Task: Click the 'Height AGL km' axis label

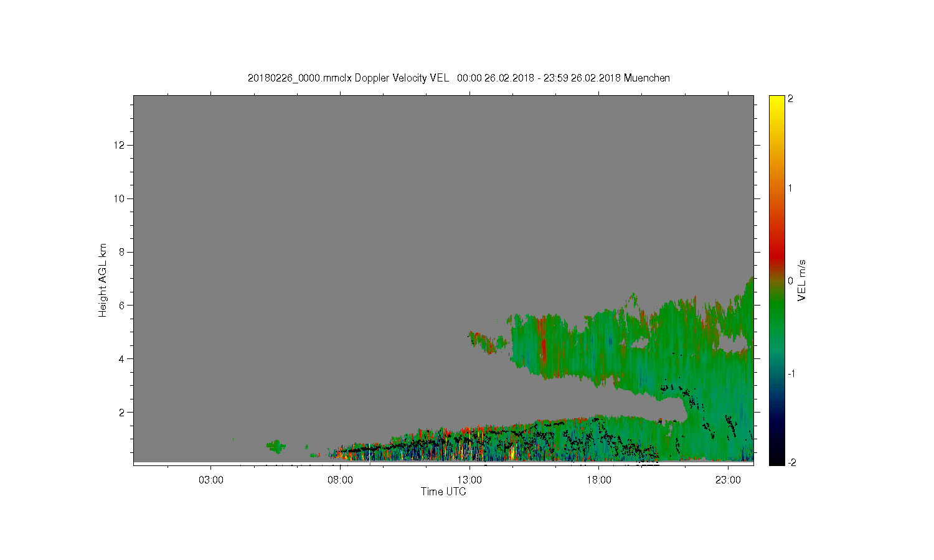Action: (x=103, y=280)
